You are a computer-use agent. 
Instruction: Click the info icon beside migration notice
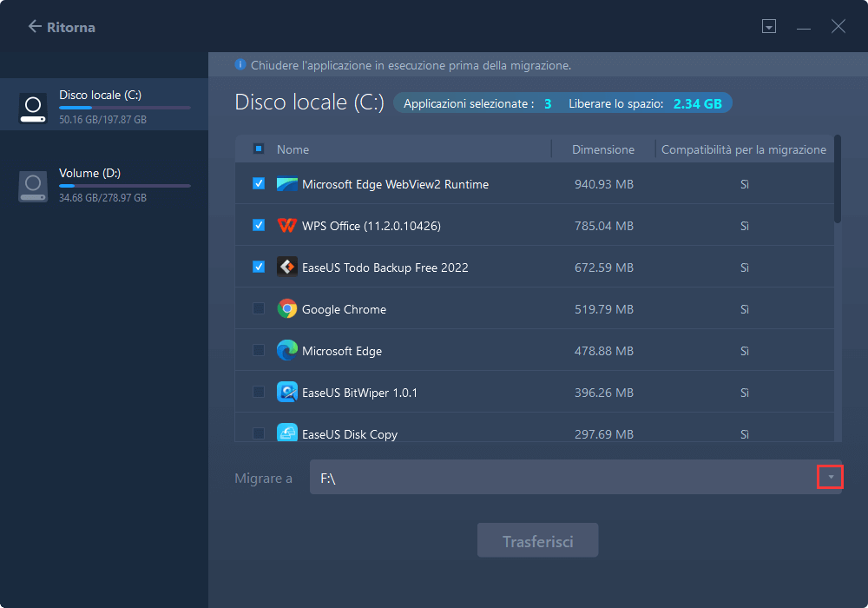(240, 65)
